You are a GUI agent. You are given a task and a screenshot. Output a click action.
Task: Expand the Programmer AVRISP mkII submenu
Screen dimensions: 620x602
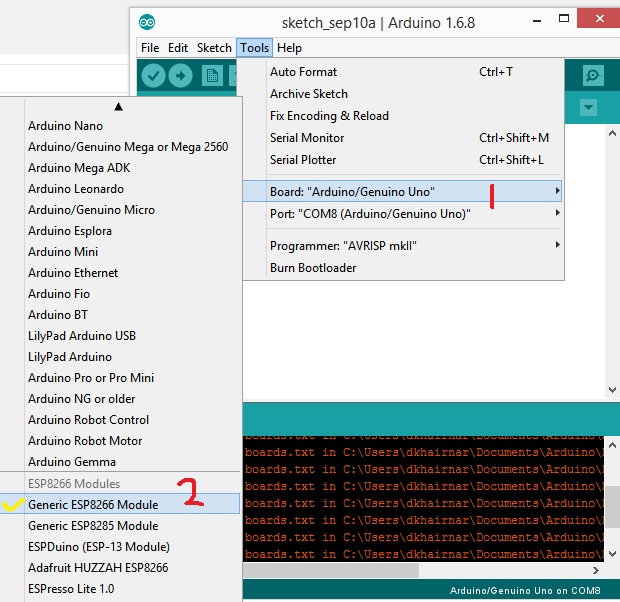pos(403,246)
